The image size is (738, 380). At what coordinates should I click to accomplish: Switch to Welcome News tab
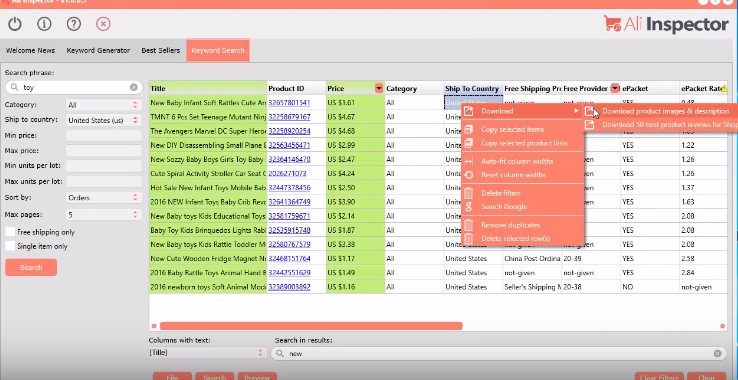[x=30, y=50]
